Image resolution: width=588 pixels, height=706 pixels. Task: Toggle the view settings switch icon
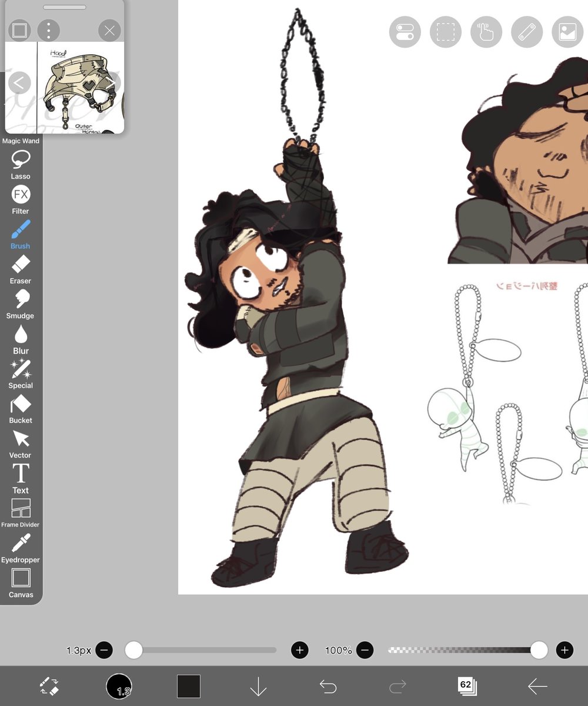(405, 31)
